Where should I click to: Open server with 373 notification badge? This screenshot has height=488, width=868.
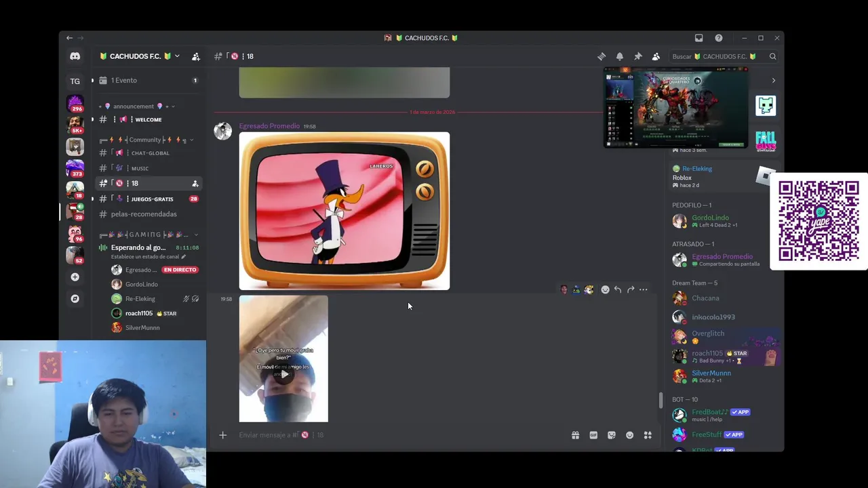(75, 168)
